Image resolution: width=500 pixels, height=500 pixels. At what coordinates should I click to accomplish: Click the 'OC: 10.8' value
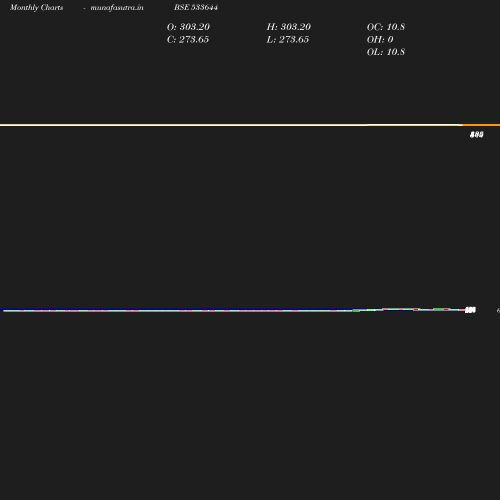[x=386, y=27]
